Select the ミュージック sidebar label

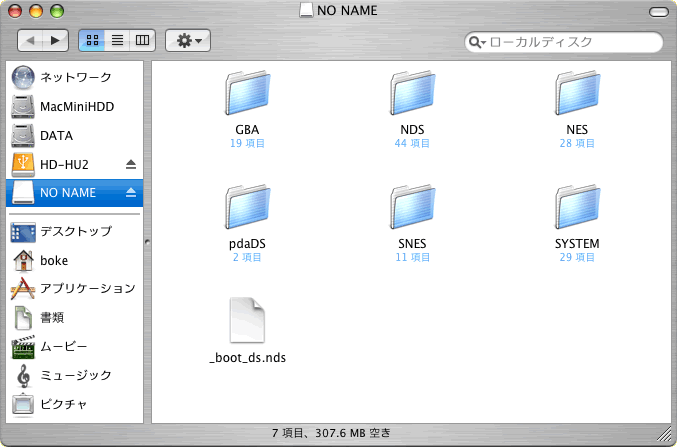click(x=76, y=376)
